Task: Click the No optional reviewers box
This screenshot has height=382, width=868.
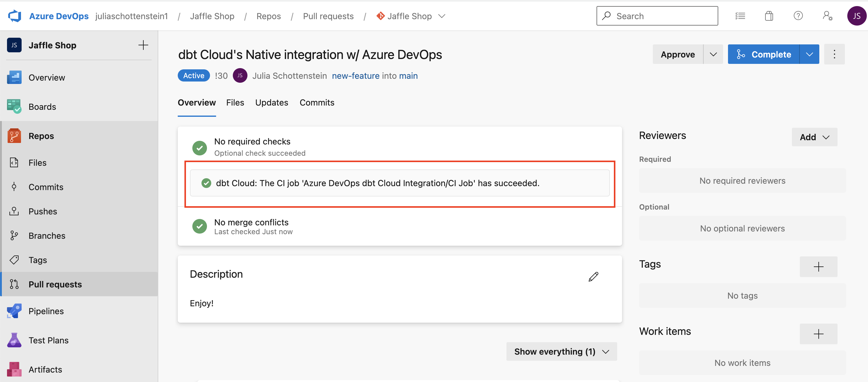Action: coord(742,228)
